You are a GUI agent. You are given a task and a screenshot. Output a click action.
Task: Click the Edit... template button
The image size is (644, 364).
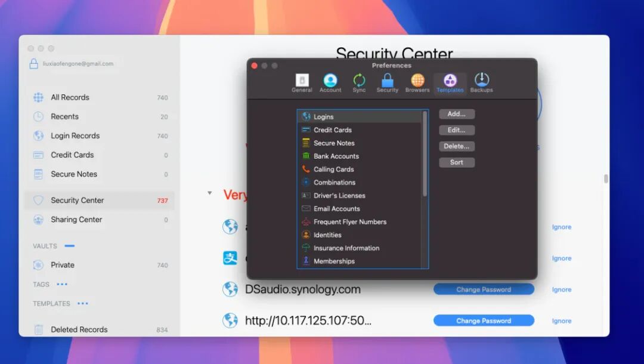click(457, 130)
